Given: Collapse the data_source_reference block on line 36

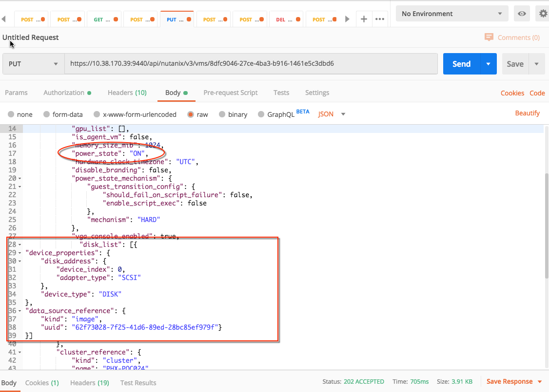Looking at the screenshot, I should tap(20, 311).
